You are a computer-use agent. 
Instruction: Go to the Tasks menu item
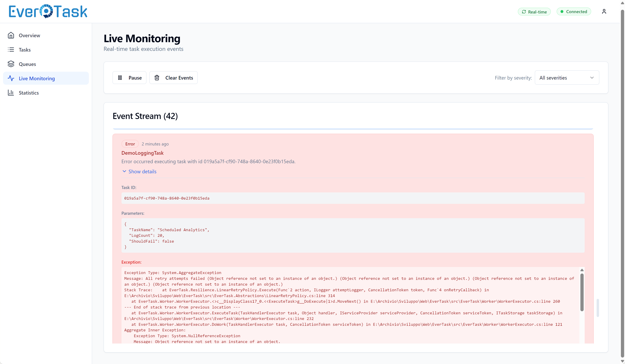(25, 50)
